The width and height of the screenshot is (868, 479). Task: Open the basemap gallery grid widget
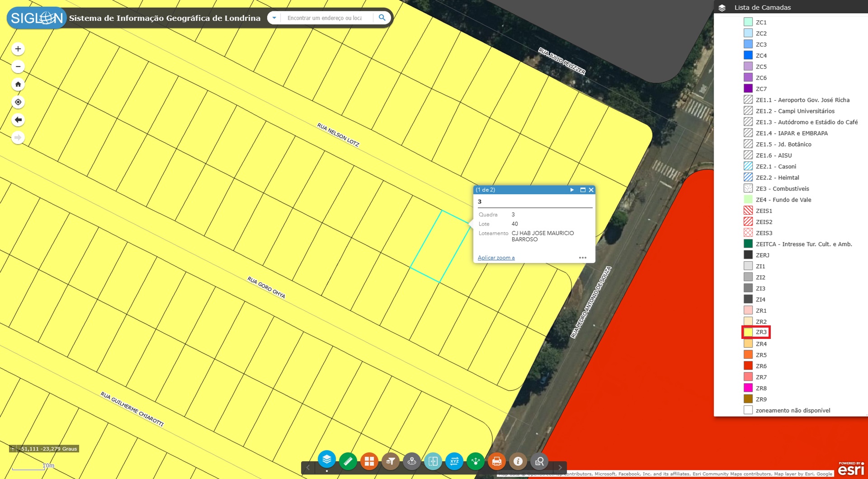pos(369,461)
